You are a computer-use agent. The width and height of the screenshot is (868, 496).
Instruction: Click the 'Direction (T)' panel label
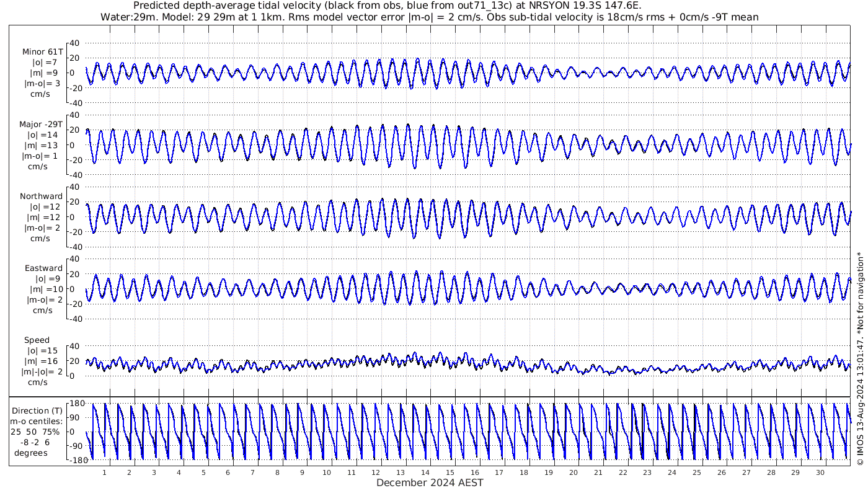click(37, 410)
